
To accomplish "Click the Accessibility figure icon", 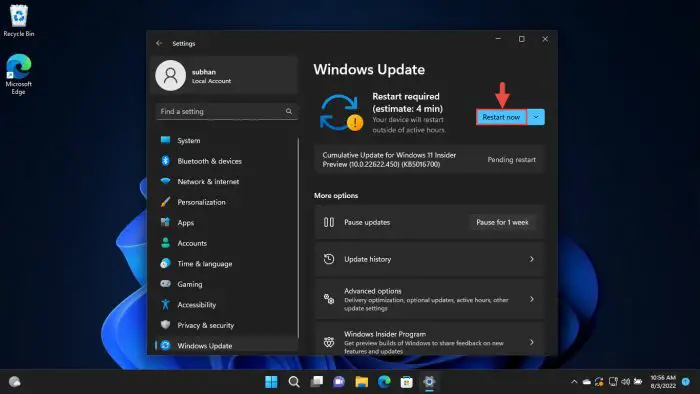I will tap(165, 304).
